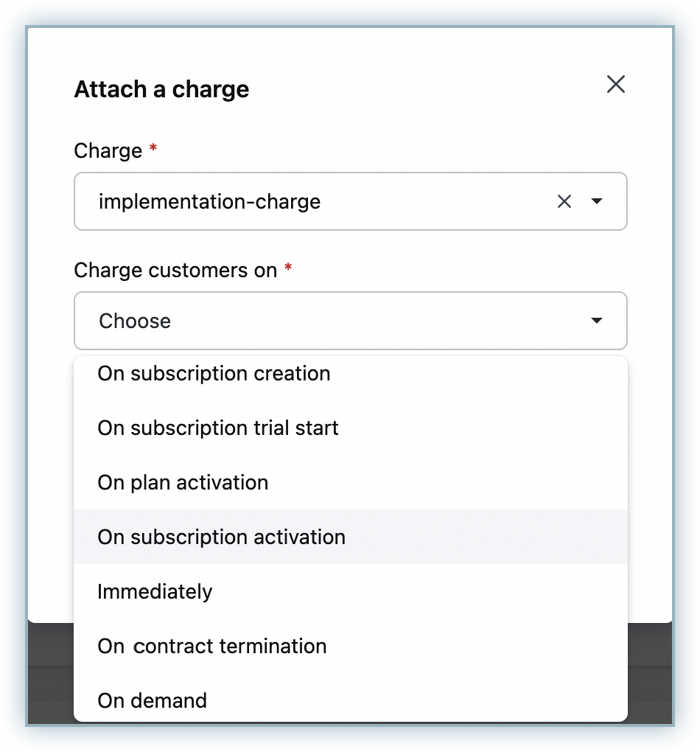Pick the On plan activation option

coord(183,483)
